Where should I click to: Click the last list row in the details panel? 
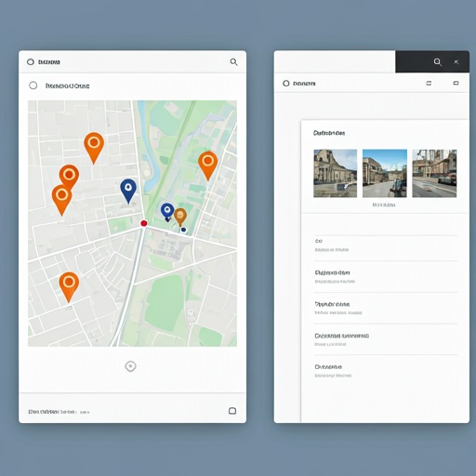386,371
